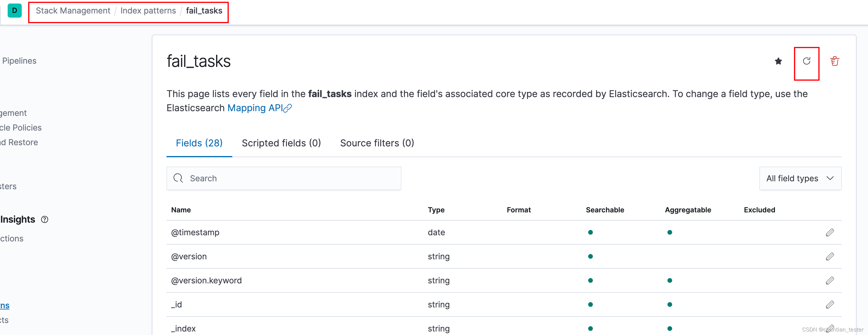
Task: Select the Fields (28) tab
Action: [199, 143]
